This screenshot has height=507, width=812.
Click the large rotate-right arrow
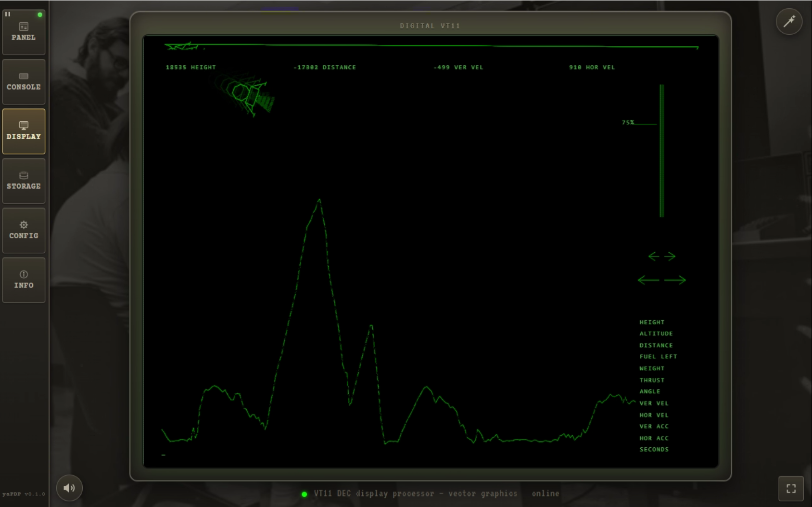(x=675, y=280)
